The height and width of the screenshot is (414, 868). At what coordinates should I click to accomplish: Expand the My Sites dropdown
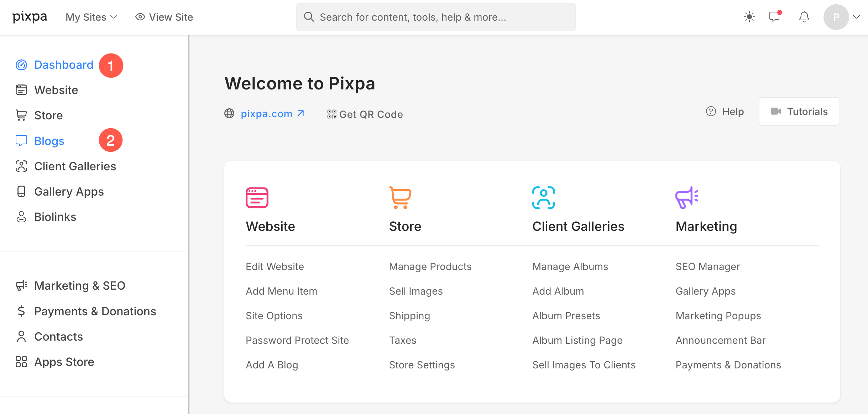(91, 17)
